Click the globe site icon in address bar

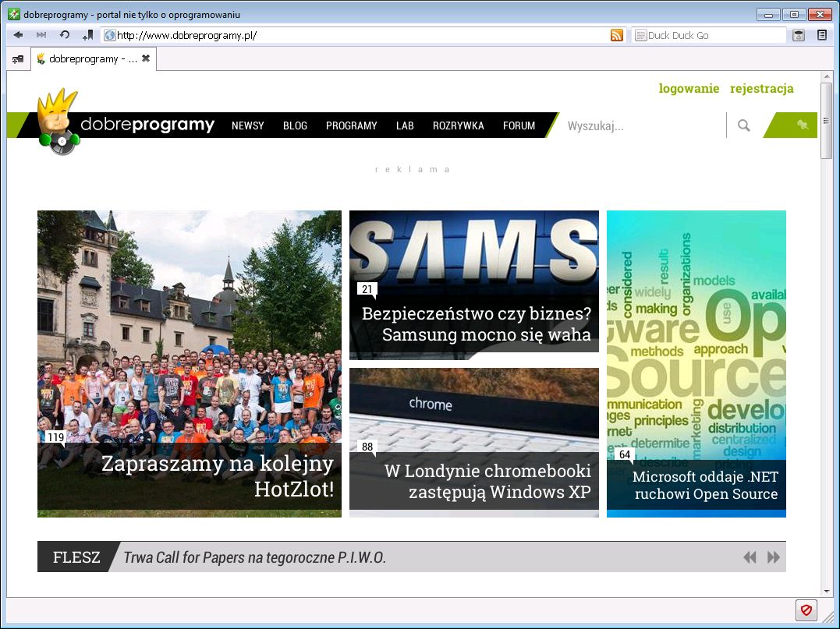[110, 35]
